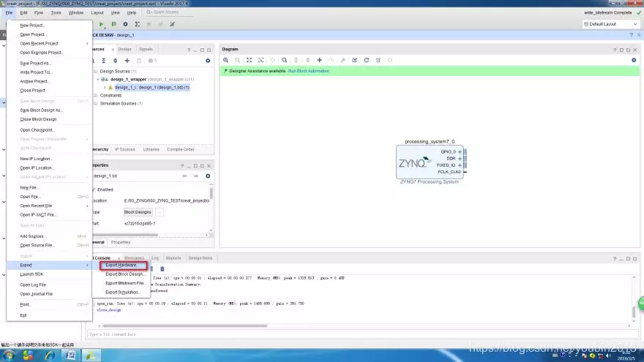Click the Diagram search magnifier icon

click(284, 60)
